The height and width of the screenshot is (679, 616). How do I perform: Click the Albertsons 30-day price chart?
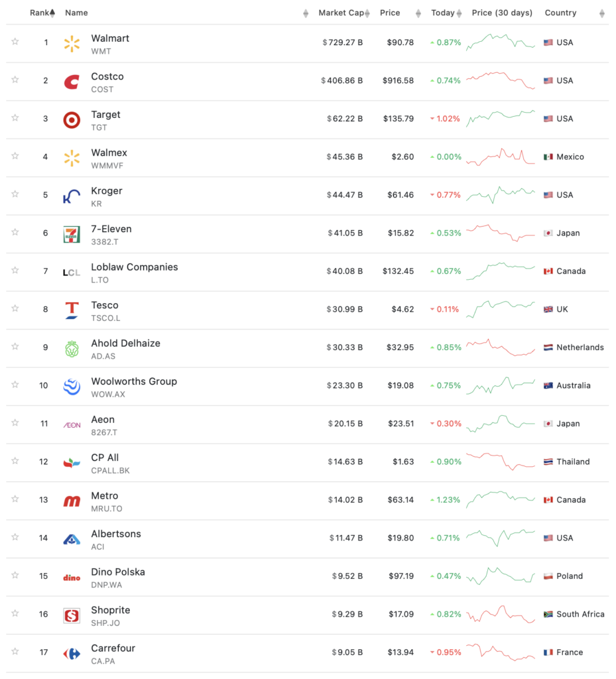(501, 536)
